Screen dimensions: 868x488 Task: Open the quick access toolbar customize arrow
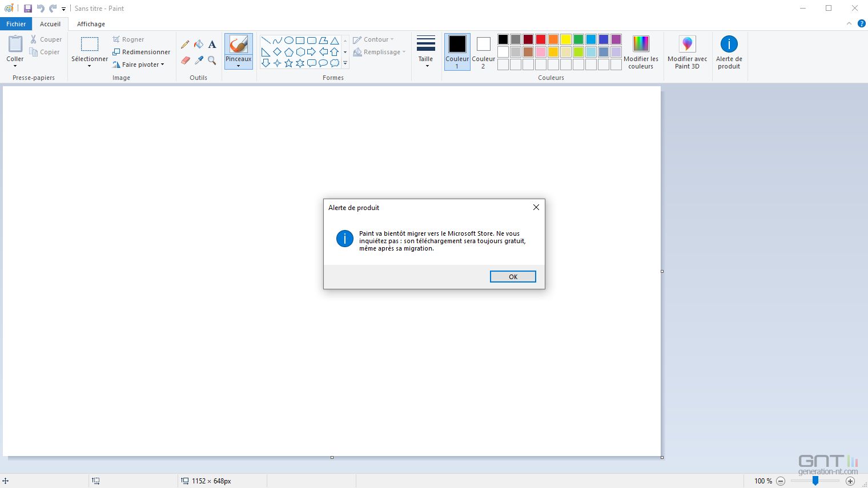(x=63, y=9)
